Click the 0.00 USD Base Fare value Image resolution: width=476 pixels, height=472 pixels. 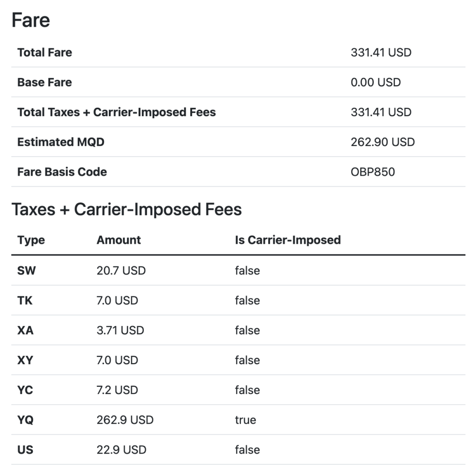pyautogui.click(x=376, y=83)
